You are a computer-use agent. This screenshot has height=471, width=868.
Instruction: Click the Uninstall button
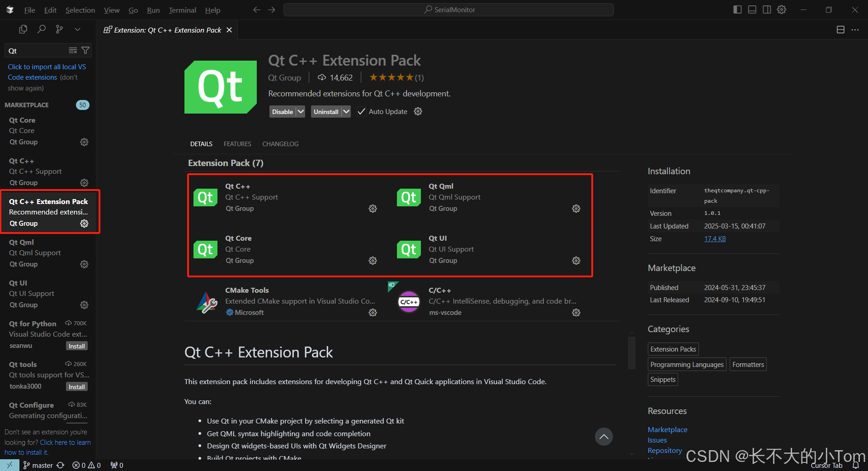(326, 112)
